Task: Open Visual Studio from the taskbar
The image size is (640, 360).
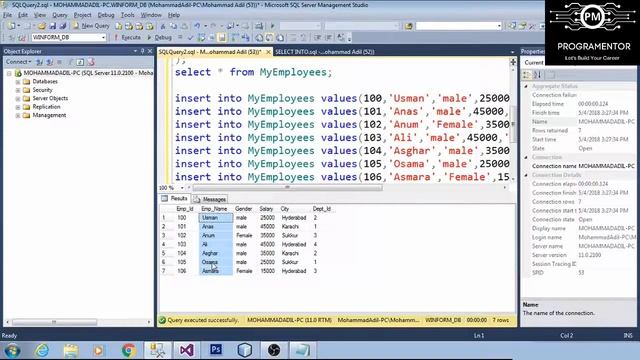Action: 187,351
